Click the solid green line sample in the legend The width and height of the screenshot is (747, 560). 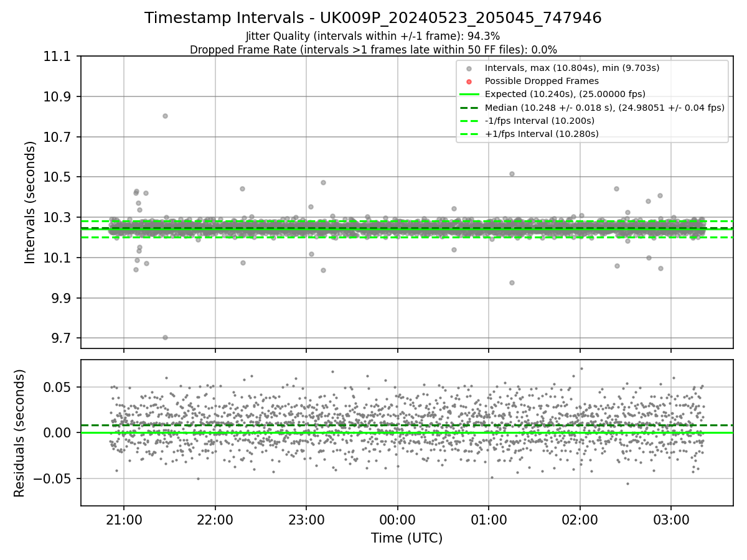469,95
